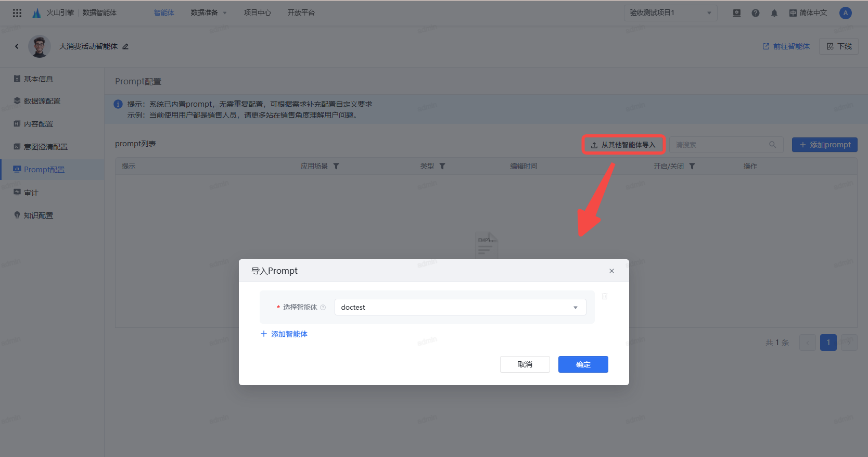Filter the 类型 column
The image size is (868, 457).
click(442, 167)
